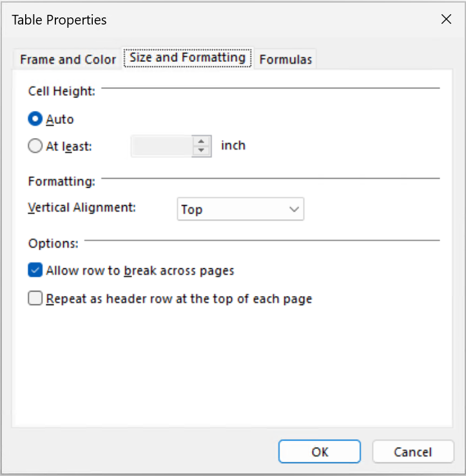Screen dimensions: 466x476
Task: Open the Formulas tab
Action: [x=286, y=59]
